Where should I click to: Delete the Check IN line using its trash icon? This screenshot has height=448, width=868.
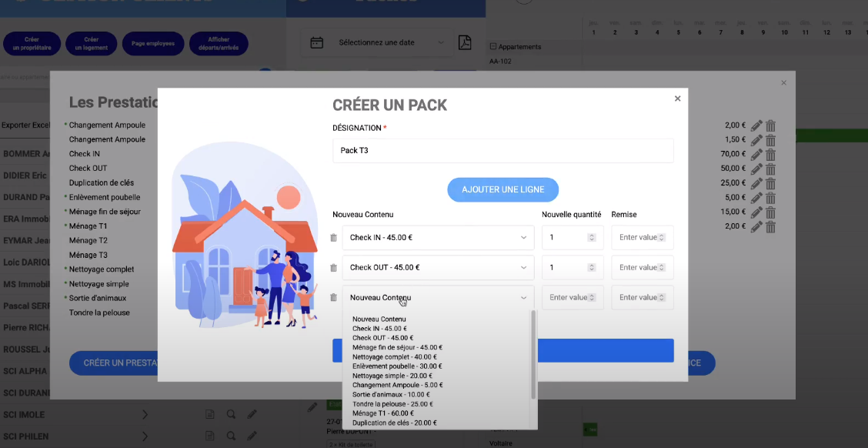pyautogui.click(x=333, y=237)
